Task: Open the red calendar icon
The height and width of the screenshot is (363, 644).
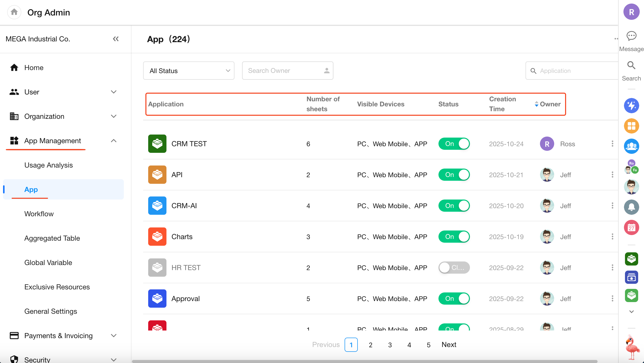Action: (x=631, y=228)
